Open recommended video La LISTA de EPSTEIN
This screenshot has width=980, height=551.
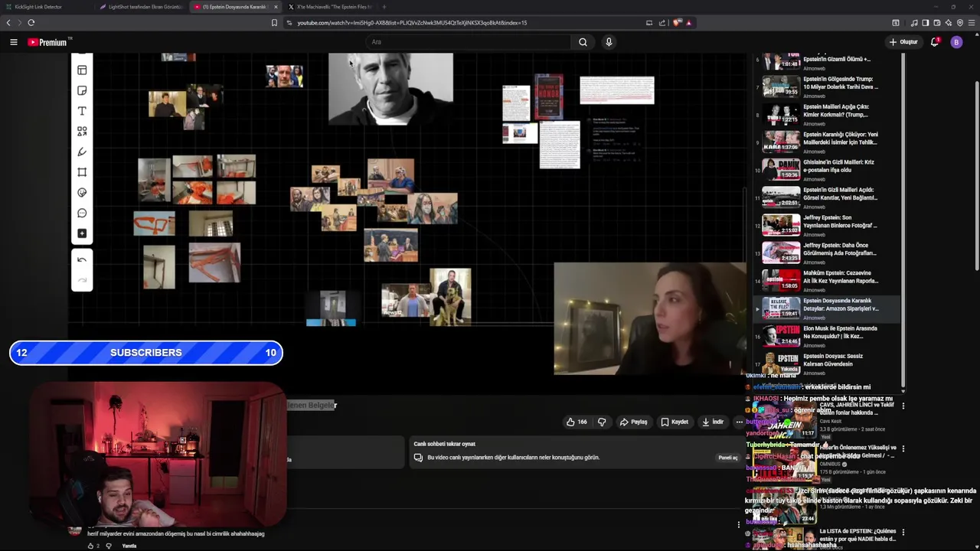[x=857, y=535]
